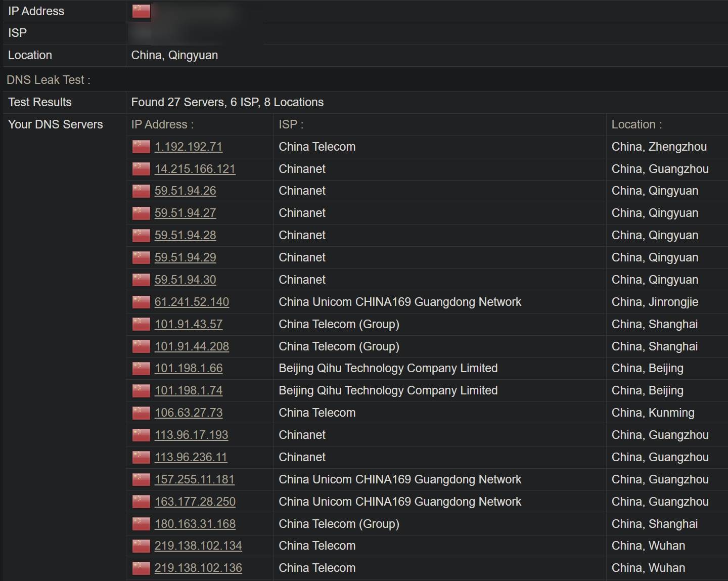This screenshot has height=581, width=728.
Task: Select 'China, Shanghai' for 180.163.31.168
Action: [655, 524]
